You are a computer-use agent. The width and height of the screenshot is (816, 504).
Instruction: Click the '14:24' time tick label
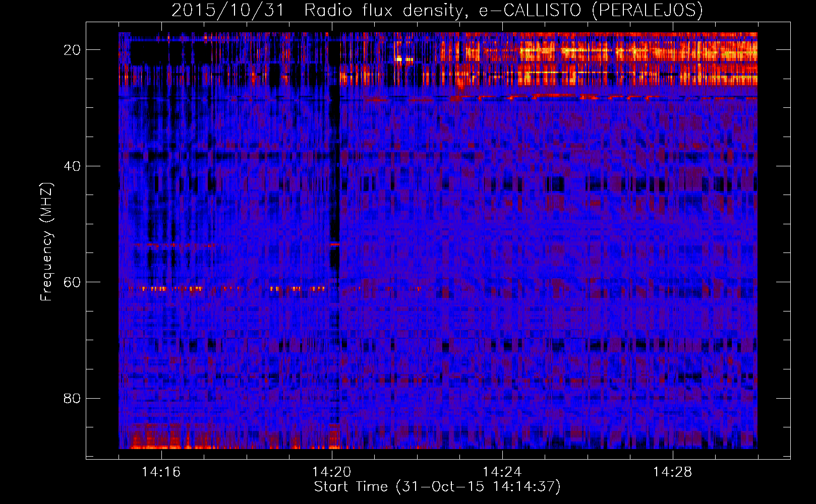[502, 472]
